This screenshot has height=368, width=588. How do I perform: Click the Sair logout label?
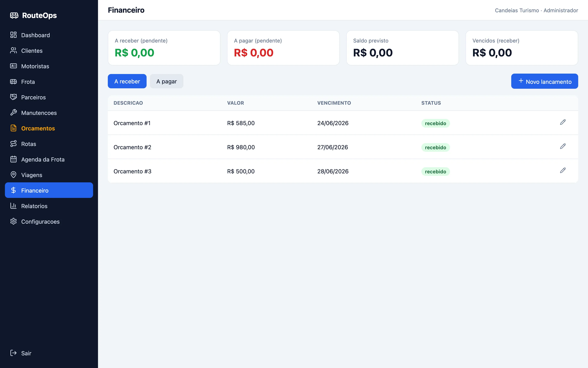click(26, 353)
